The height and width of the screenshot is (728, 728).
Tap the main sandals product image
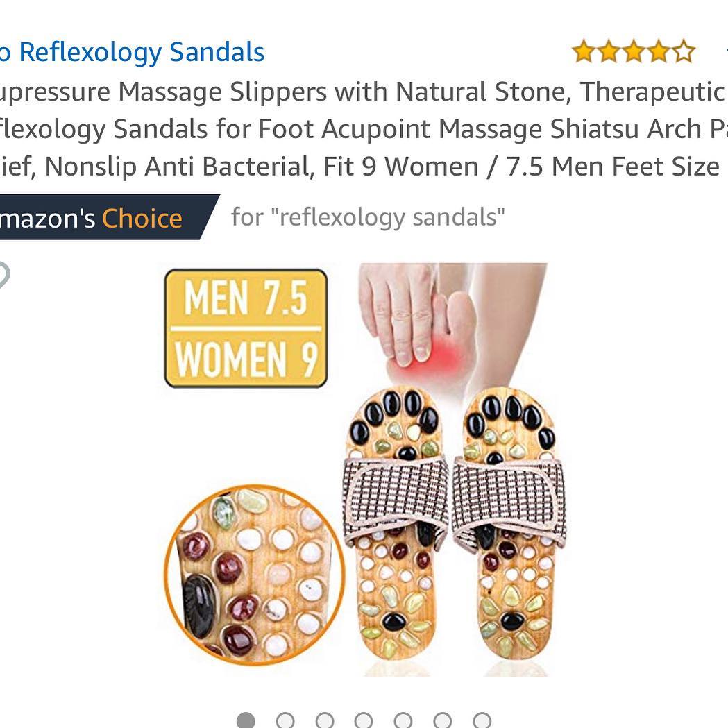click(x=356, y=469)
